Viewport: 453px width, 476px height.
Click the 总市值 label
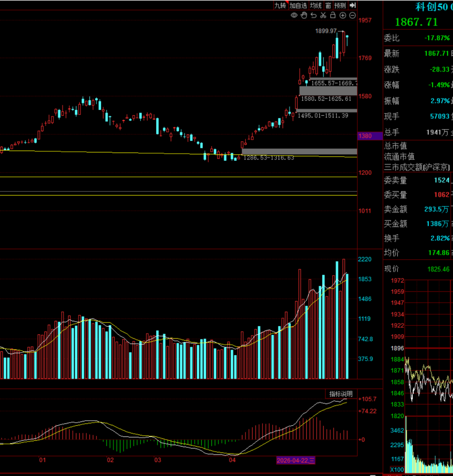click(395, 146)
